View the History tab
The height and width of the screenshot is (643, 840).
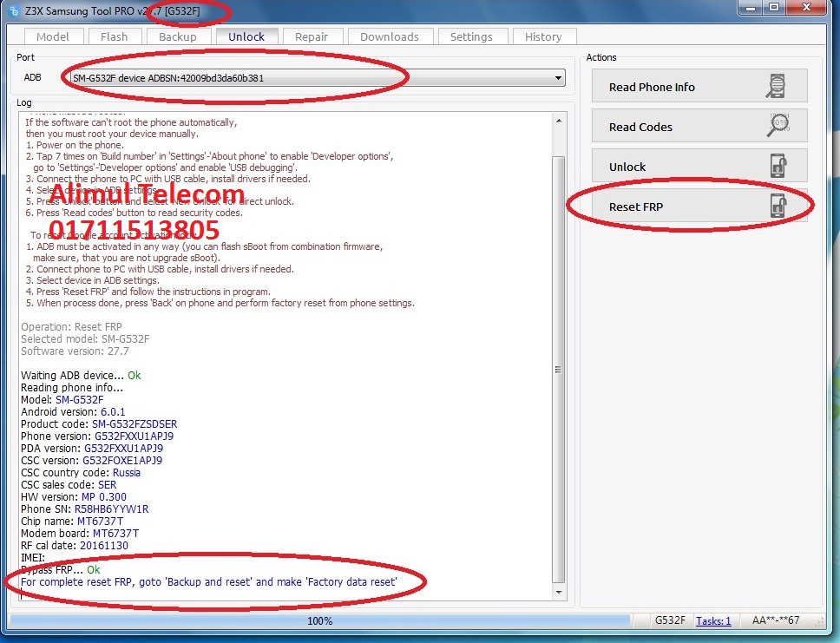click(543, 36)
